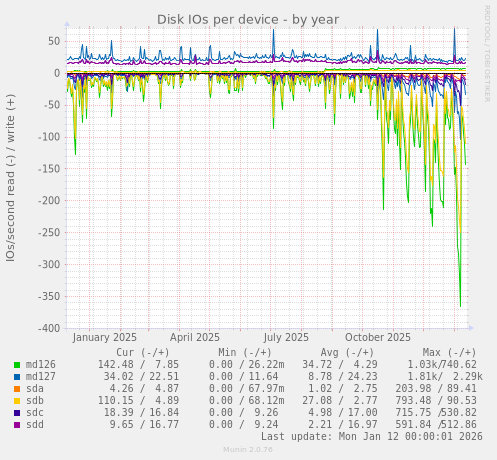Click md127 current value '34.02 / 22.51'

point(141,377)
